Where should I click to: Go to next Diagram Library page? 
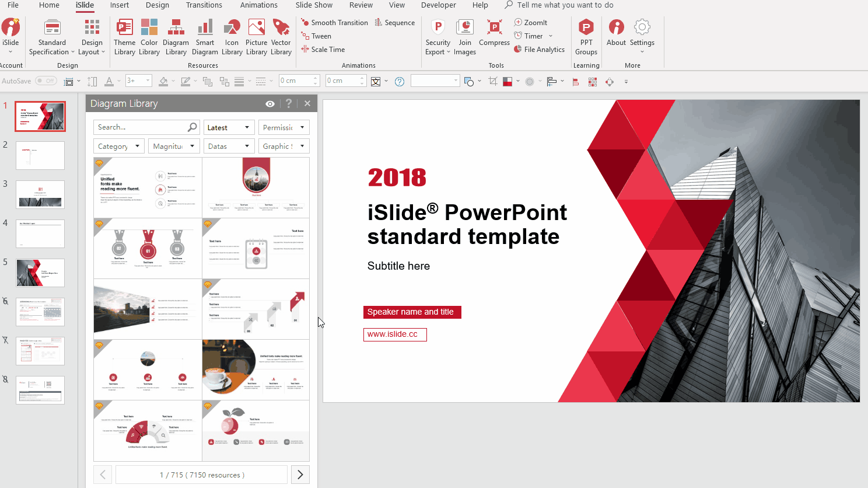[300, 474]
